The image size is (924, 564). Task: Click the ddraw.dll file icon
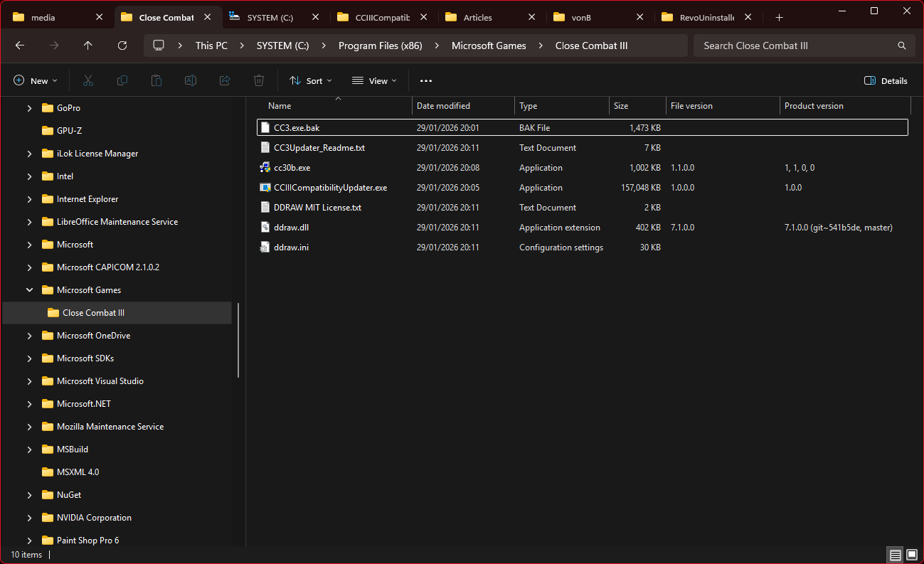click(265, 228)
